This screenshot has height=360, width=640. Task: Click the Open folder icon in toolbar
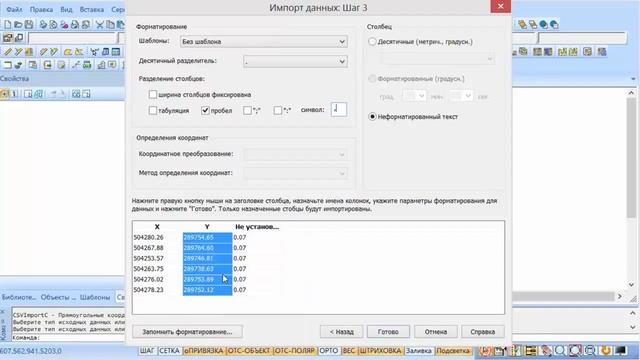[x=18, y=24]
